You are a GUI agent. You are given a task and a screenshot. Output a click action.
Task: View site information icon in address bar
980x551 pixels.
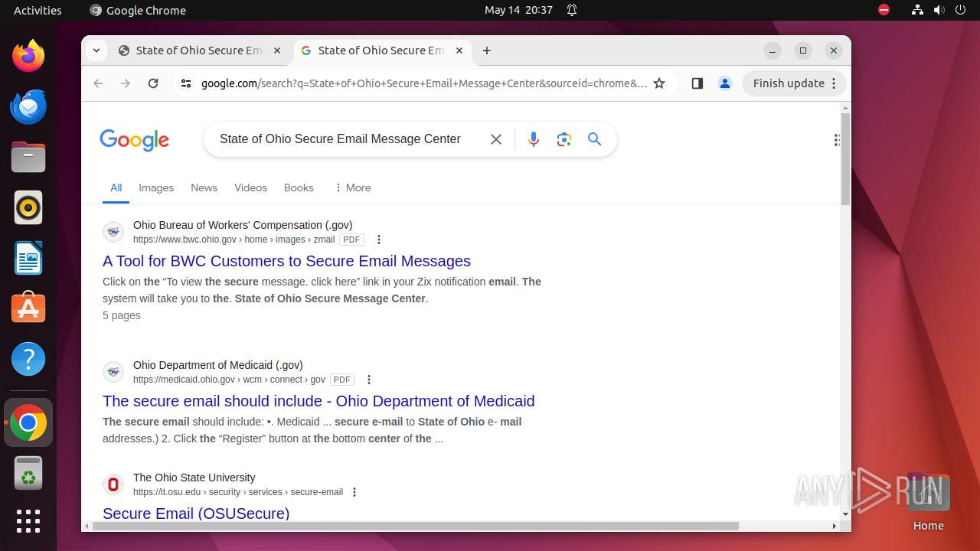(186, 83)
